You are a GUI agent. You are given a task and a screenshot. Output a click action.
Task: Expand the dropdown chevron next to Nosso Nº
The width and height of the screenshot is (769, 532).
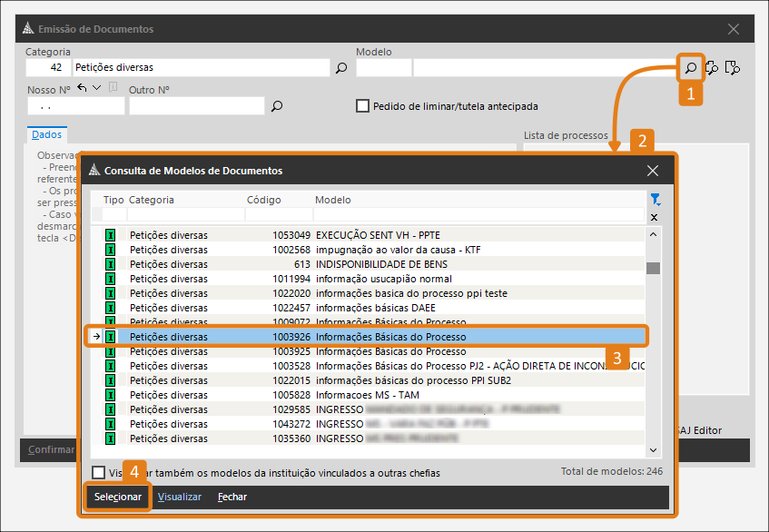pyautogui.click(x=97, y=88)
